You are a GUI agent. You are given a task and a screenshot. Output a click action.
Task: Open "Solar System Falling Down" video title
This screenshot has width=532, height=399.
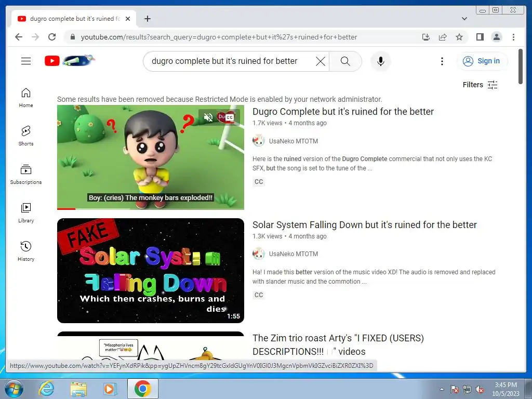pos(365,225)
